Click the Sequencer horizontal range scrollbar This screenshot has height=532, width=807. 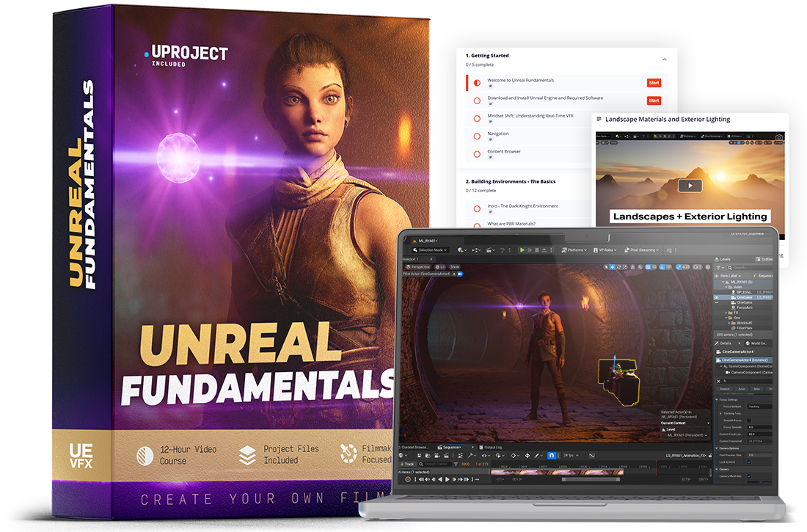pos(591,479)
